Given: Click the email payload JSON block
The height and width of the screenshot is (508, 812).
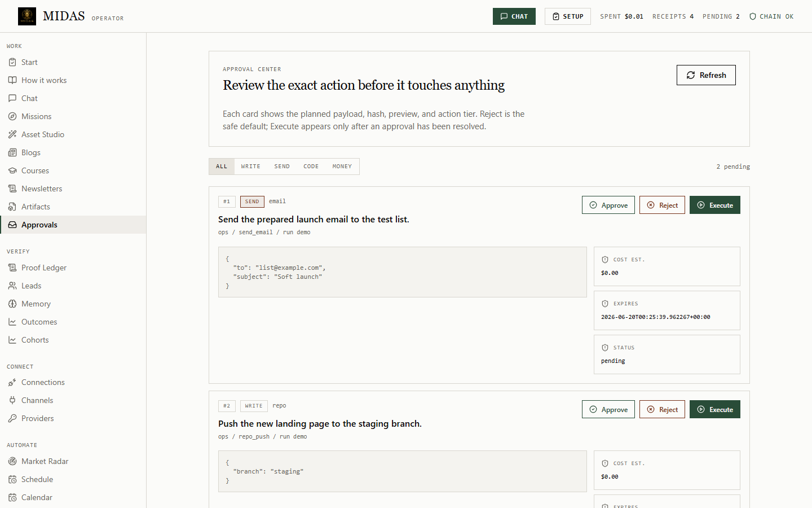Looking at the screenshot, I should click(403, 272).
